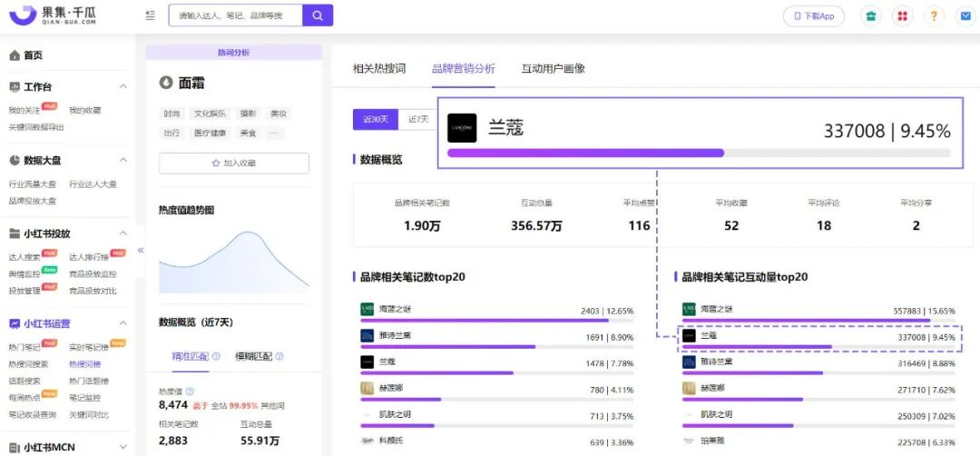Focus the search box for 达人、笔记、品牌
Screen dimensions: 980x456
point(236,15)
